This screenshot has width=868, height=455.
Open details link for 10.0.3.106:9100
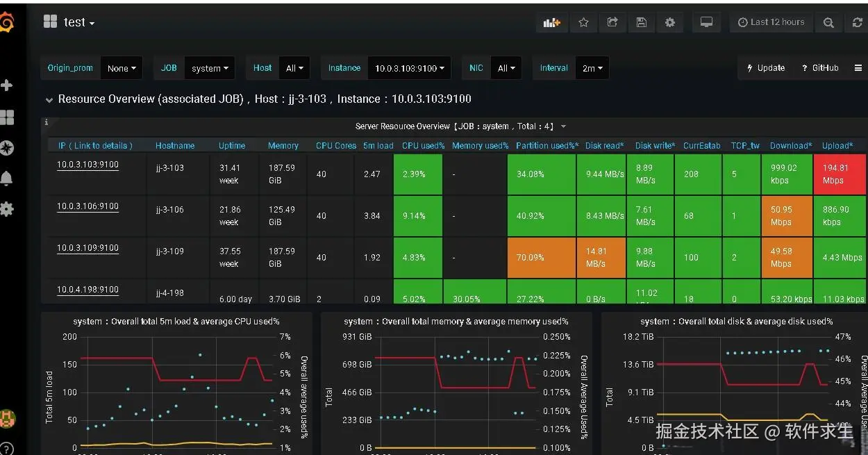tap(87, 206)
